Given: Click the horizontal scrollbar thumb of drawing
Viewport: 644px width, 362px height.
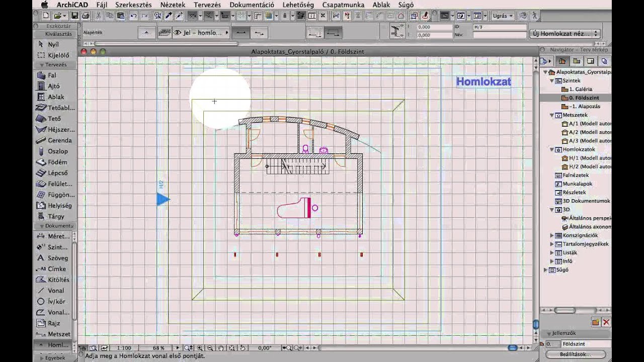Looking at the screenshot, I should pos(513,348).
